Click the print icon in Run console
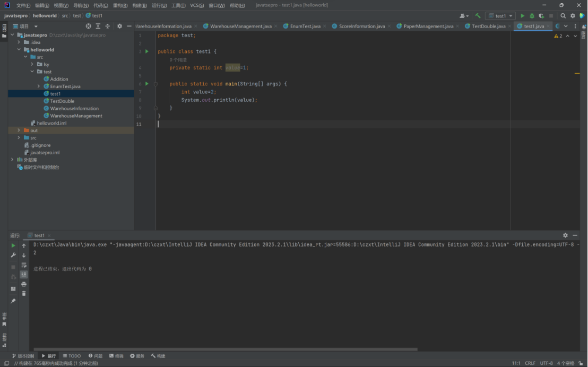The height and width of the screenshot is (367, 588). [x=24, y=284]
